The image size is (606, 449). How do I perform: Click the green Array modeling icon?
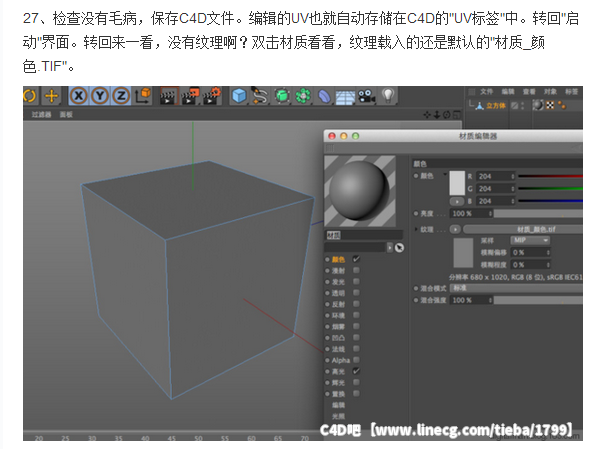303,96
